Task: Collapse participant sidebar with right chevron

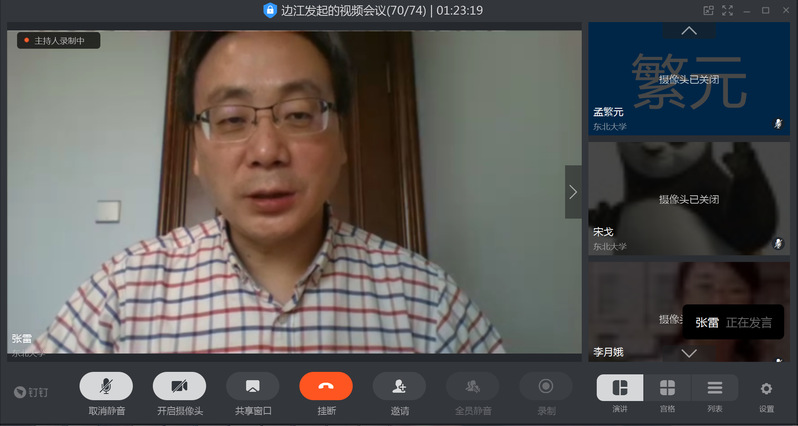Action: (573, 191)
